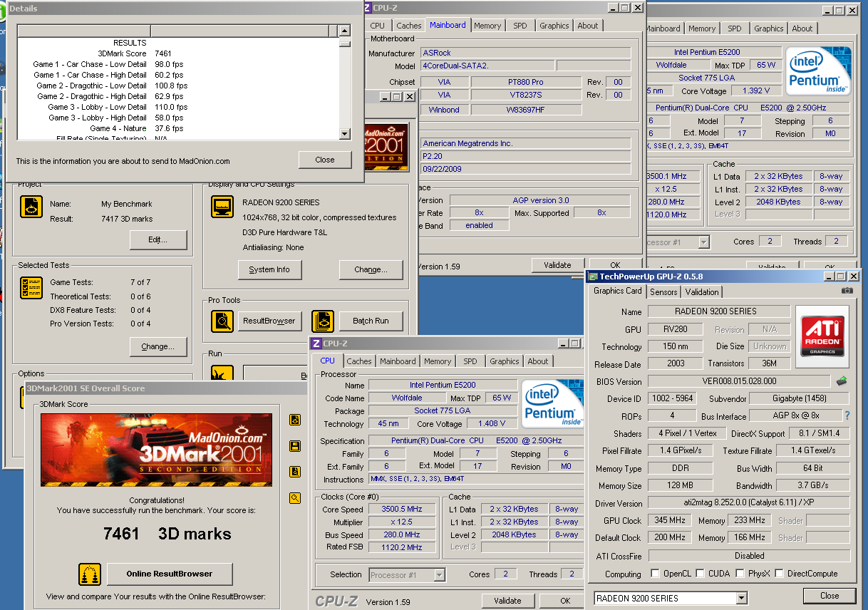868x610 pixels.
Task: Enable the OpenCL checkbox in GPU-Z
Action: point(655,574)
